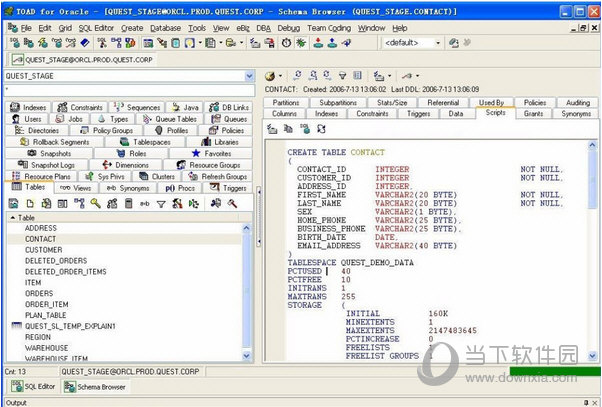Click the blue arrow icon after rollback icon
Viewport: 602px width, 407px height.
[x=346, y=43]
